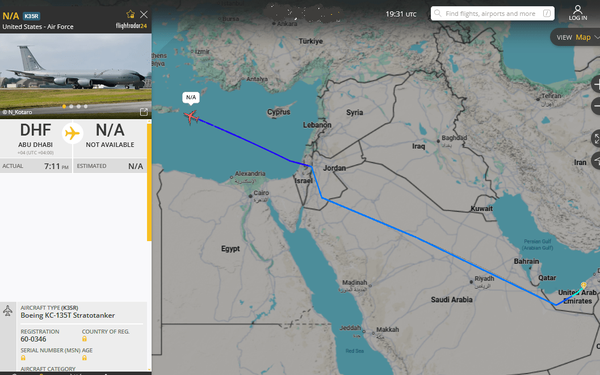Select the second photo carousel dot
The height and width of the screenshot is (375, 600).
[x=71, y=106]
